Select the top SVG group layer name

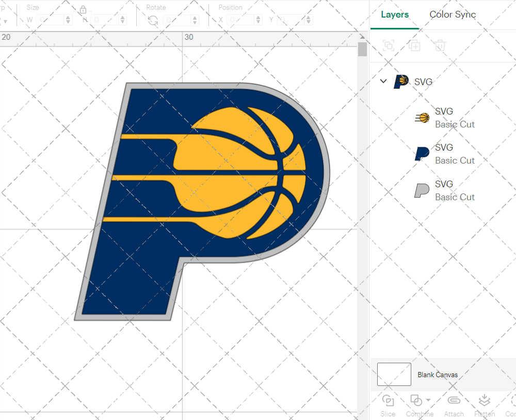423,82
